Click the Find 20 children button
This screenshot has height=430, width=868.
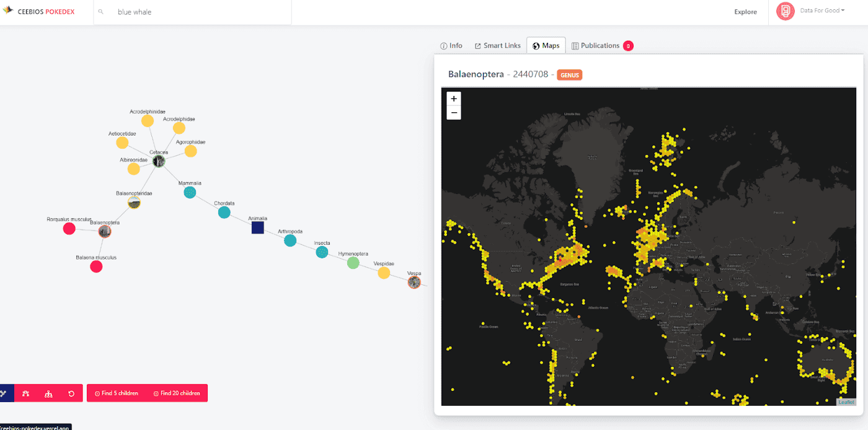tap(177, 393)
